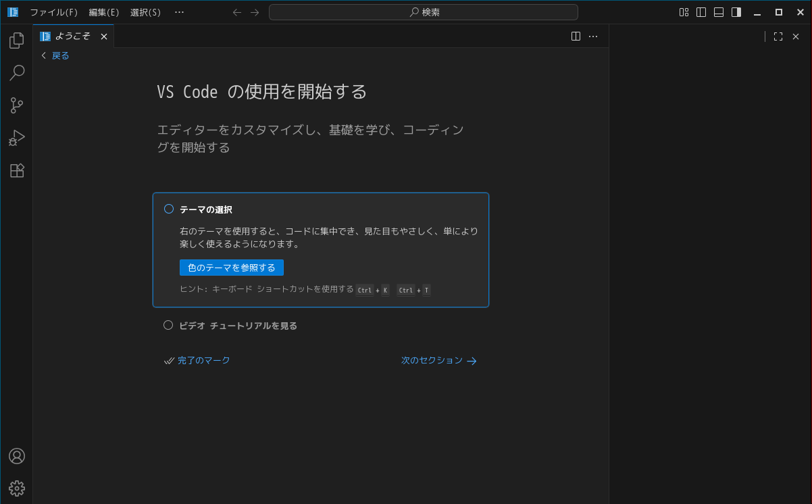The image size is (812, 504).
Task: Click the 検索 command center box
Action: point(424,12)
